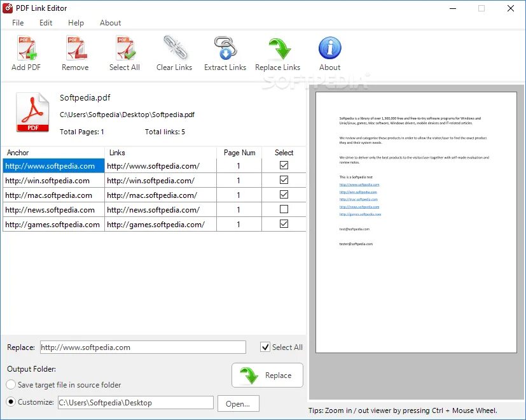Click the Replace Links green arrow icon
This screenshot has width=526, height=420.
[x=279, y=48]
